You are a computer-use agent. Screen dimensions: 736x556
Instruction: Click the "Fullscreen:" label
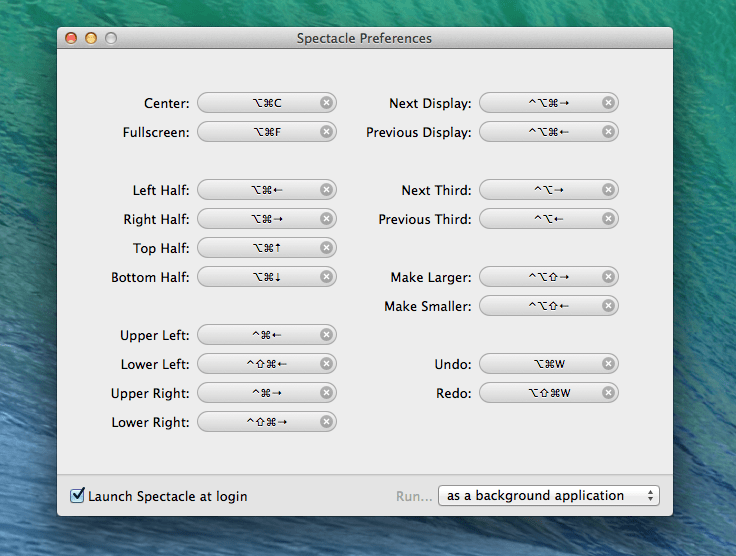click(x=156, y=132)
